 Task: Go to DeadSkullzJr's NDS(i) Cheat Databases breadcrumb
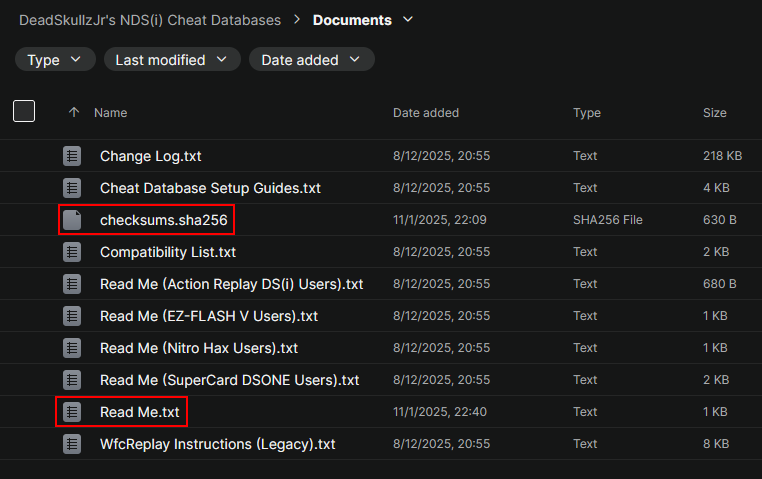coord(150,20)
